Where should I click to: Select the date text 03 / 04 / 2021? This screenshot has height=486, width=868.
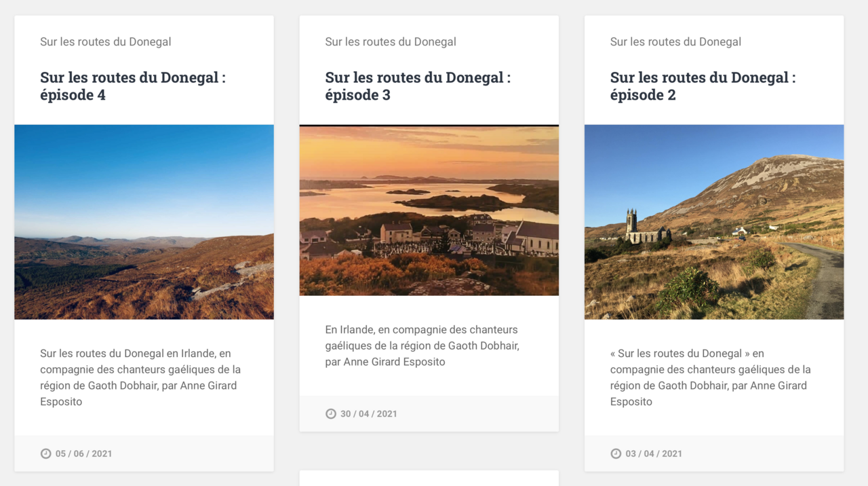(x=654, y=453)
